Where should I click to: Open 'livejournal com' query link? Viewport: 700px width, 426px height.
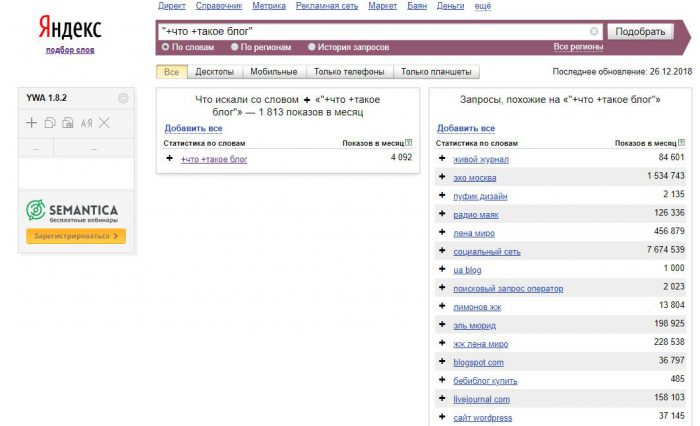click(481, 399)
